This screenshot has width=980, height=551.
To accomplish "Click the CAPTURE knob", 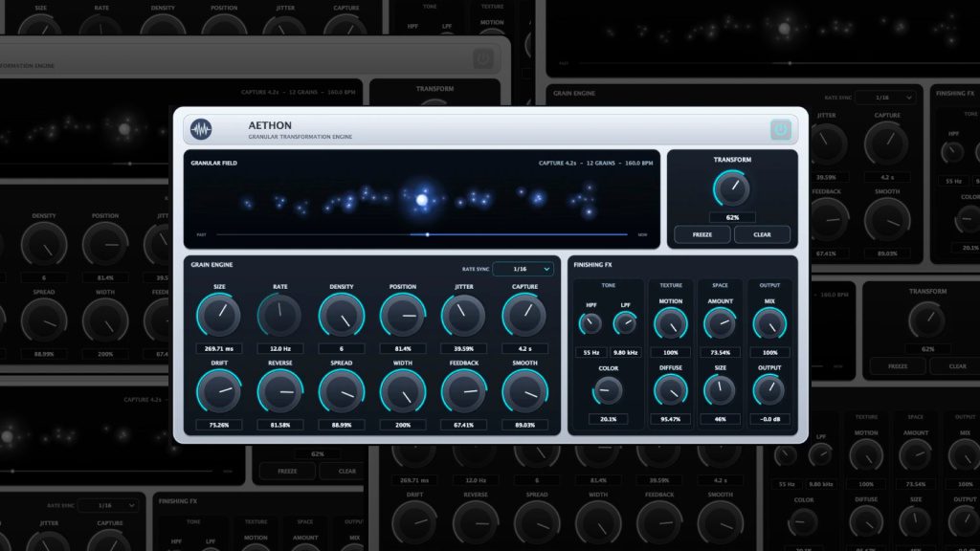I will (524, 316).
